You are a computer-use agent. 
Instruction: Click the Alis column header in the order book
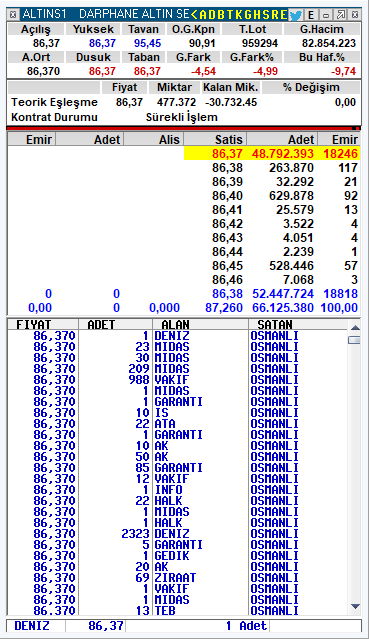point(153,139)
